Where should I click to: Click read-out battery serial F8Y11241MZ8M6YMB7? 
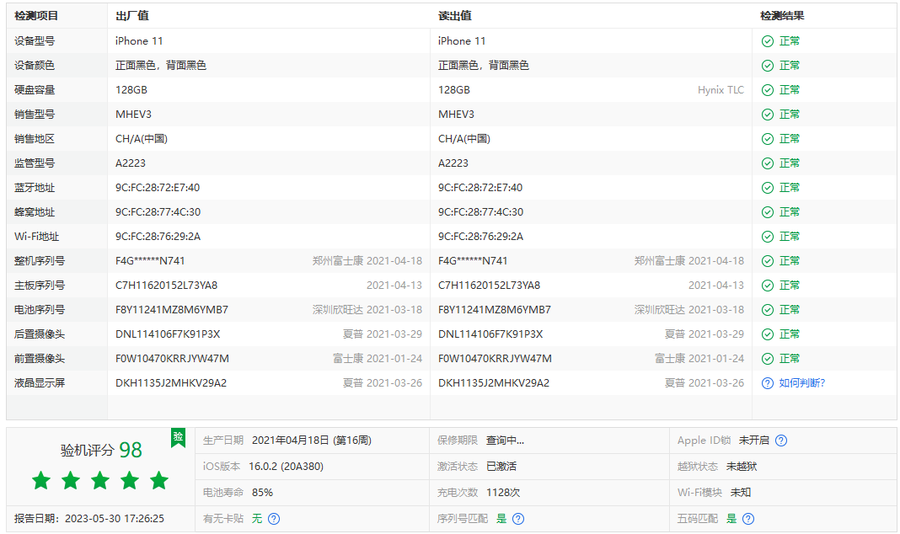point(494,309)
